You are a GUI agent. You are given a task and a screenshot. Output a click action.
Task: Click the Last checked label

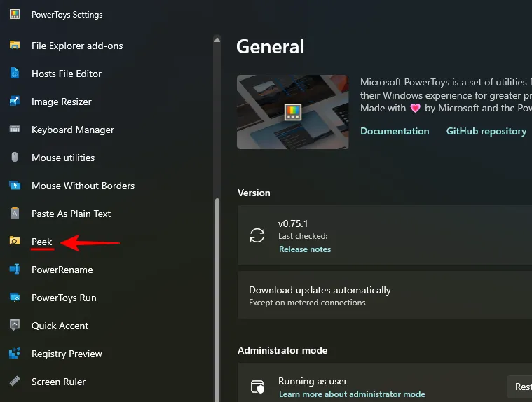point(303,236)
